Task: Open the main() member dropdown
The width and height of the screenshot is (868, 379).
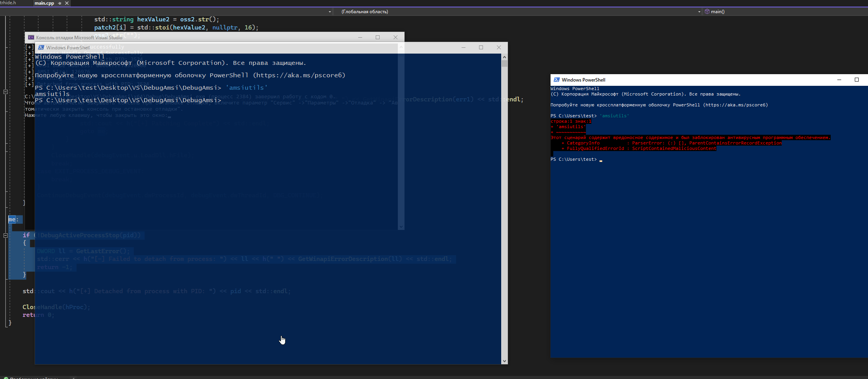Action: coord(785,12)
